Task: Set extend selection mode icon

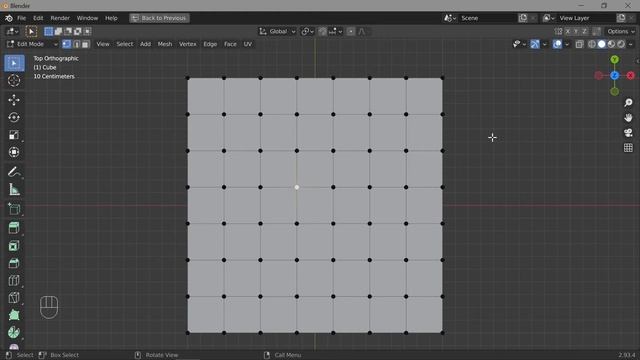Action: coord(58,31)
